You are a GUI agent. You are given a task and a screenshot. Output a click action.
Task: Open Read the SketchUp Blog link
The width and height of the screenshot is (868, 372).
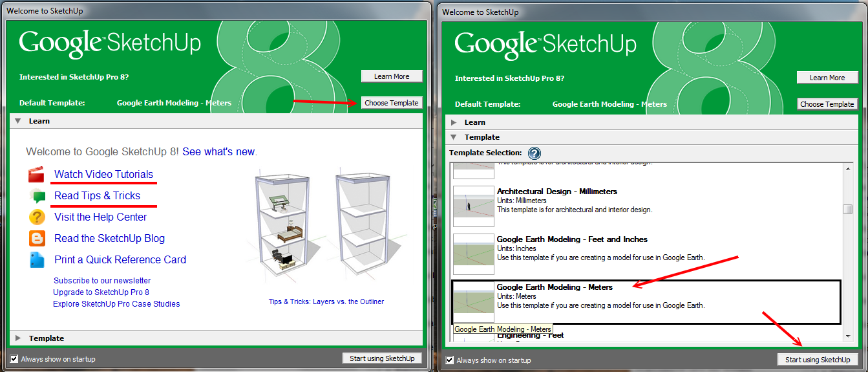pyautogui.click(x=109, y=238)
